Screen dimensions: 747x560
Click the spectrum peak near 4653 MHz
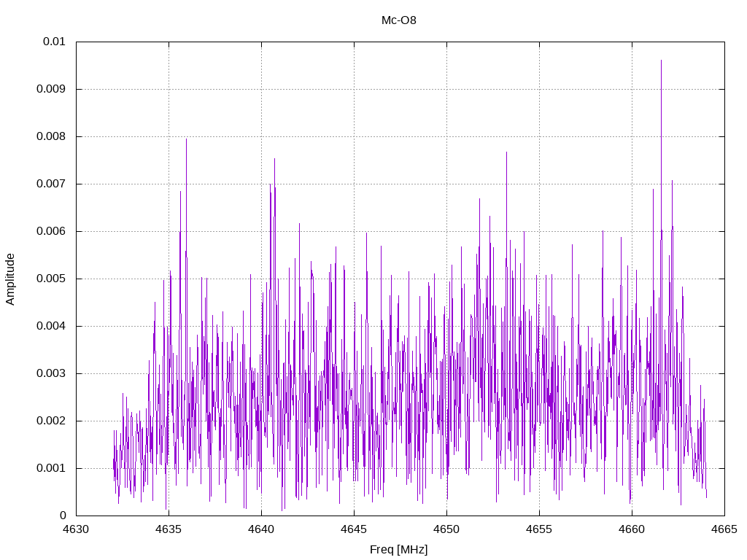[506, 153]
